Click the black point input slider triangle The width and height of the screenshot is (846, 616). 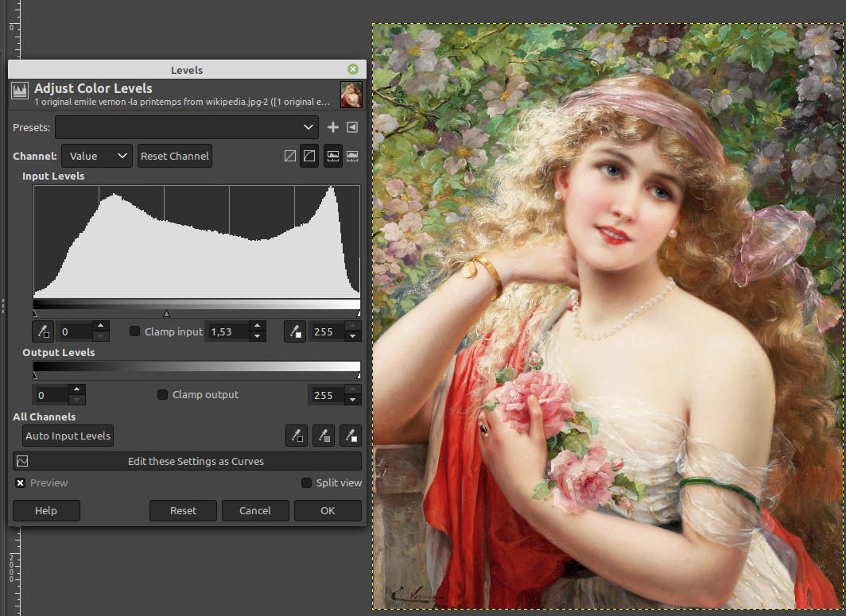coord(35,313)
